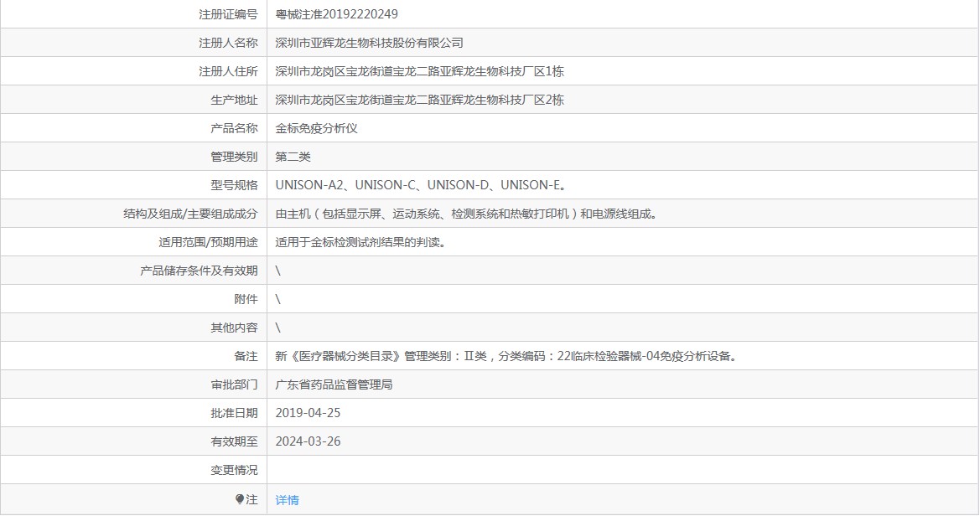Screen dimensions: 980x516
Task: Click the 注册证编号 label
Action: 228,14
